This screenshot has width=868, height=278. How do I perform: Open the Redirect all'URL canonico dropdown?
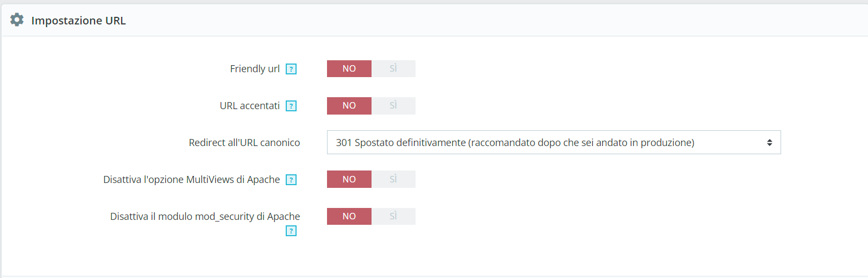click(x=553, y=142)
